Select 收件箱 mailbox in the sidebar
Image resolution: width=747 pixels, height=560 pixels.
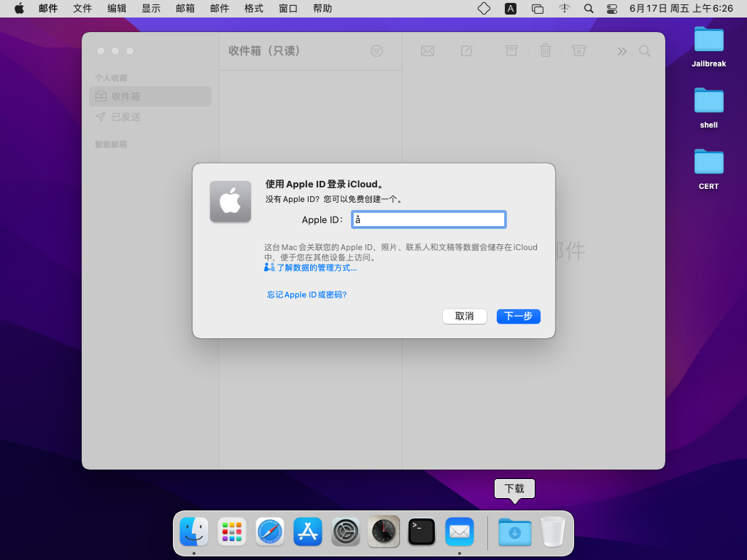tap(150, 96)
